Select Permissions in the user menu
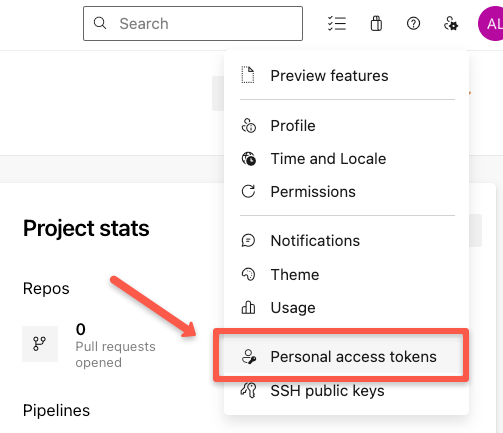The width and height of the screenshot is (503, 433). (x=347, y=192)
